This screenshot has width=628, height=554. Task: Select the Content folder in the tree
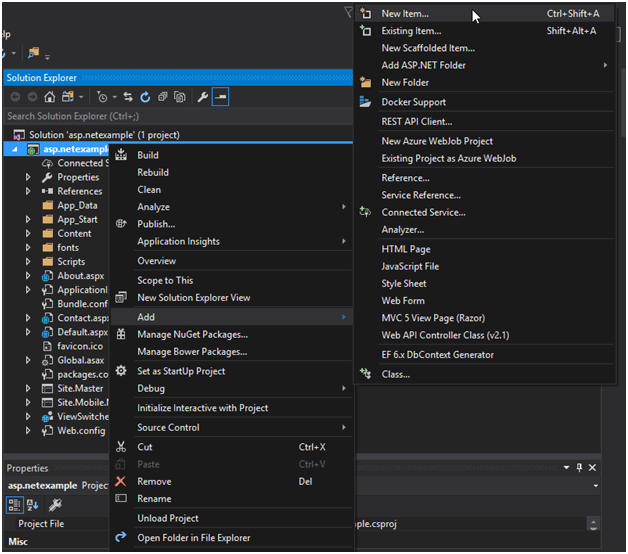coord(74,234)
